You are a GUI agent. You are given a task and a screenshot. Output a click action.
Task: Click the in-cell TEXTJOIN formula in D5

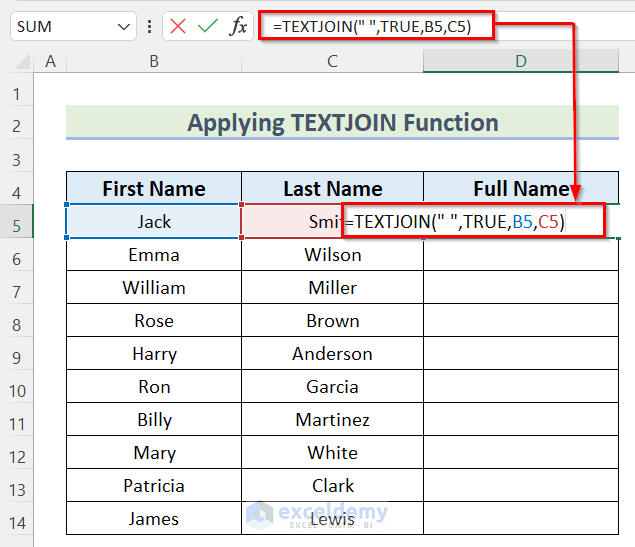454,222
